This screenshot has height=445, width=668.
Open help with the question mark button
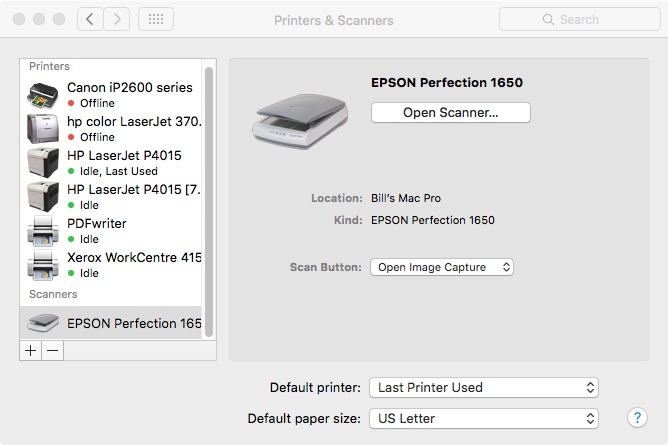[637, 418]
